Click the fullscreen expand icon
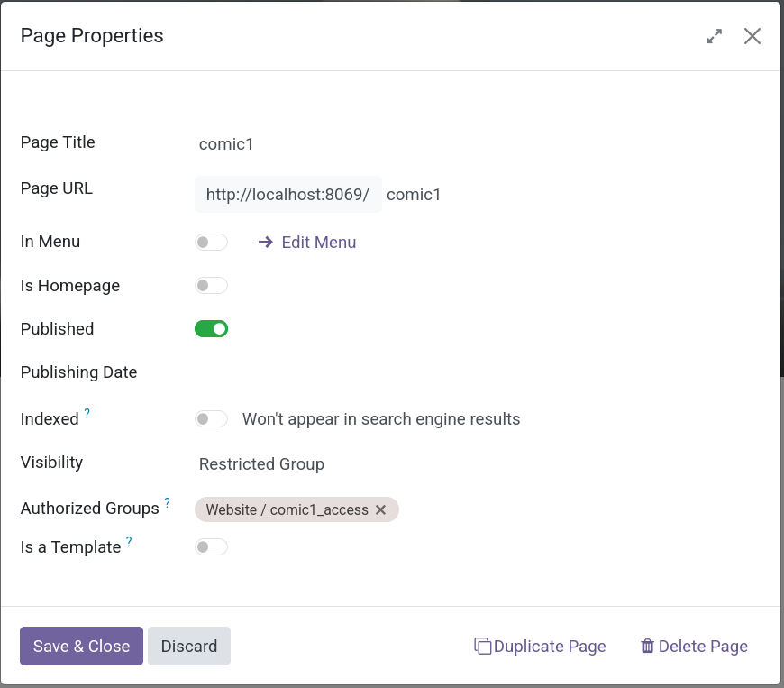This screenshot has height=688, width=784. pos(714,36)
